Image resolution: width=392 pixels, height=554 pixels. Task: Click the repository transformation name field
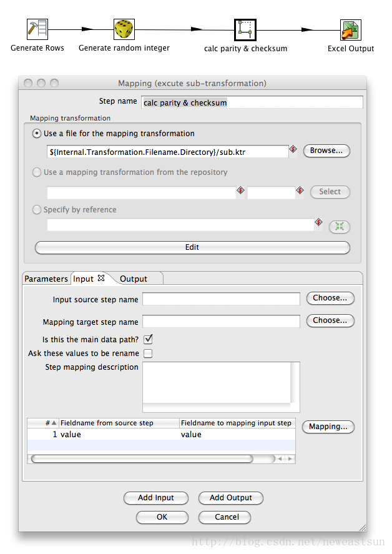click(141, 193)
